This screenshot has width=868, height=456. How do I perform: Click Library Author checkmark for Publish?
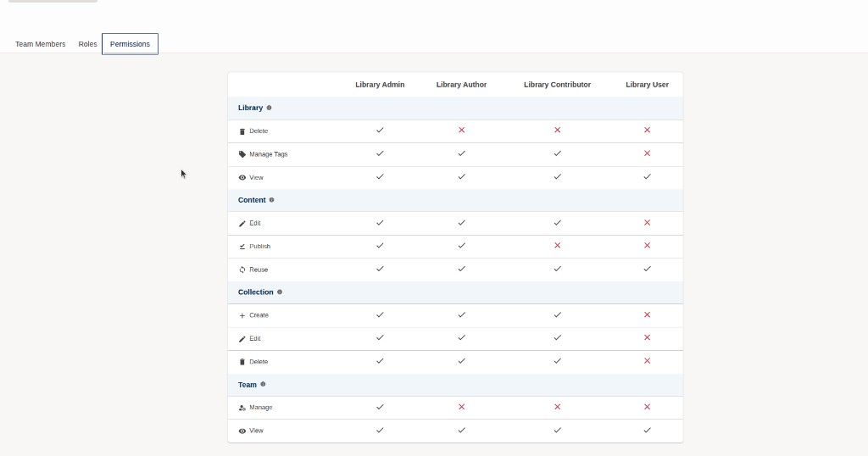point(462,246)
